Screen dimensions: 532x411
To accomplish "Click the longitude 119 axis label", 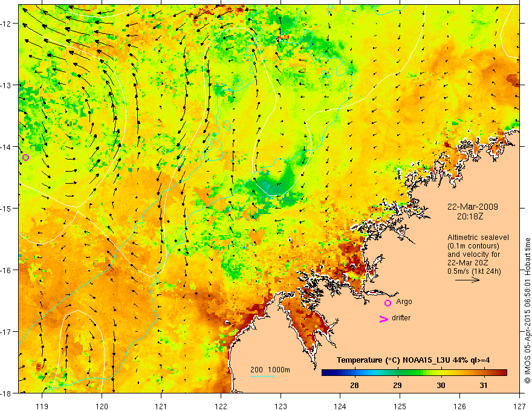I will tap(42, 406).
